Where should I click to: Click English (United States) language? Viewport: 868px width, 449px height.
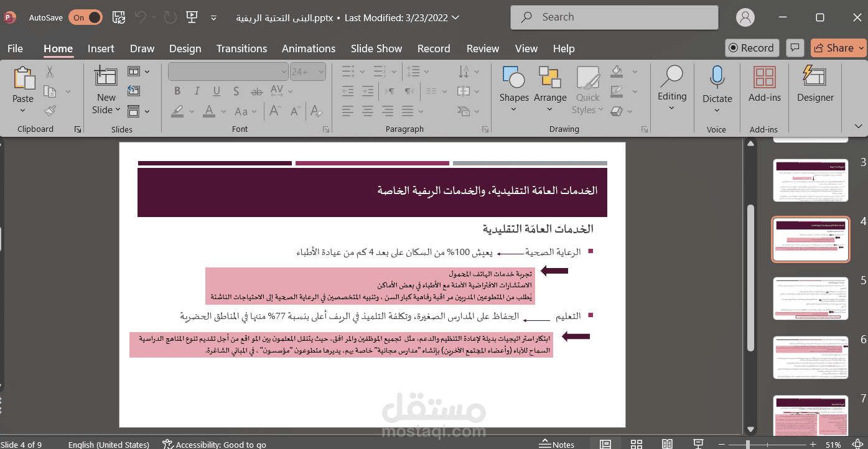tap(109, 444)
